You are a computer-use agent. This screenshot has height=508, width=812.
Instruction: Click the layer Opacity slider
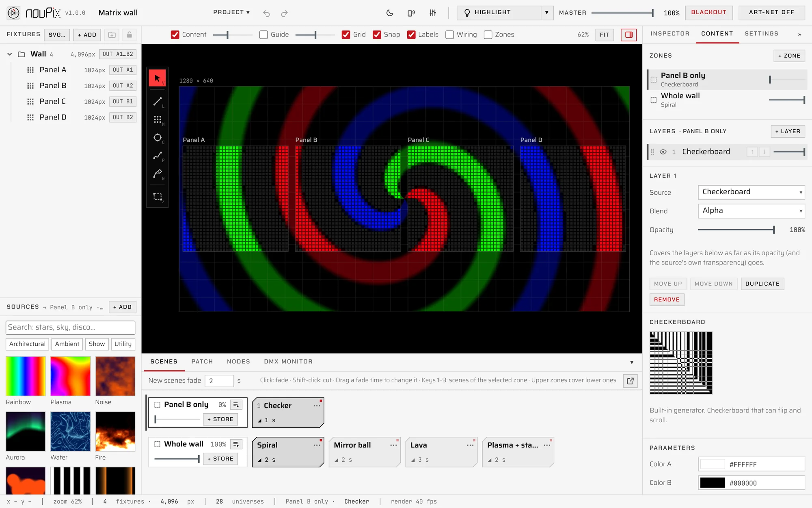[x=736, y=230]
